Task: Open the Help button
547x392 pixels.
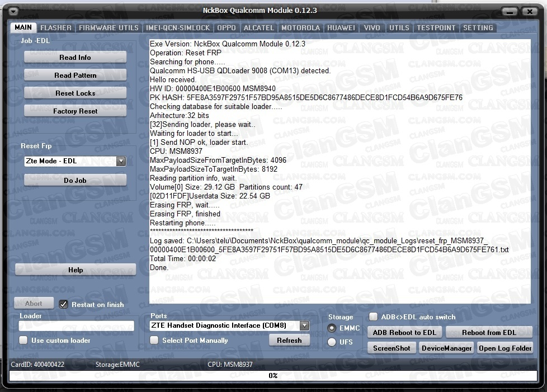Action: tap(76, 270)
